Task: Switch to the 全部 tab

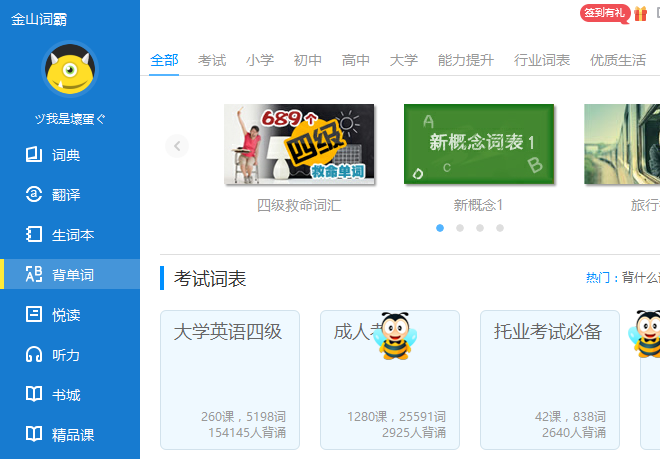Action: click(x=164, y=60)
